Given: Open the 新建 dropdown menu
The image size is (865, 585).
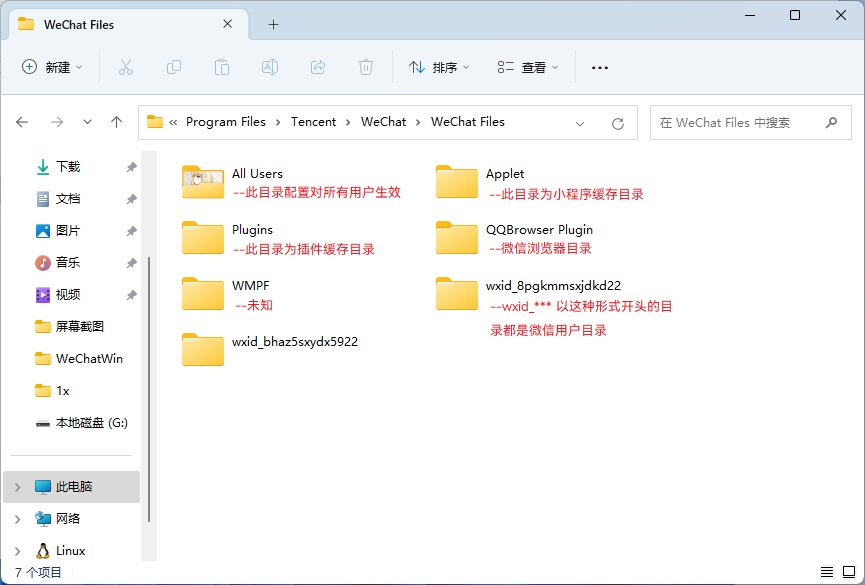Looking at the screenshot, I should [52, 67].
